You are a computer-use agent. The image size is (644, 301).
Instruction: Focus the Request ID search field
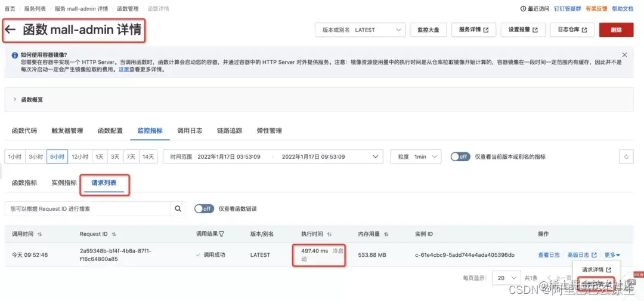coord(88,209)
